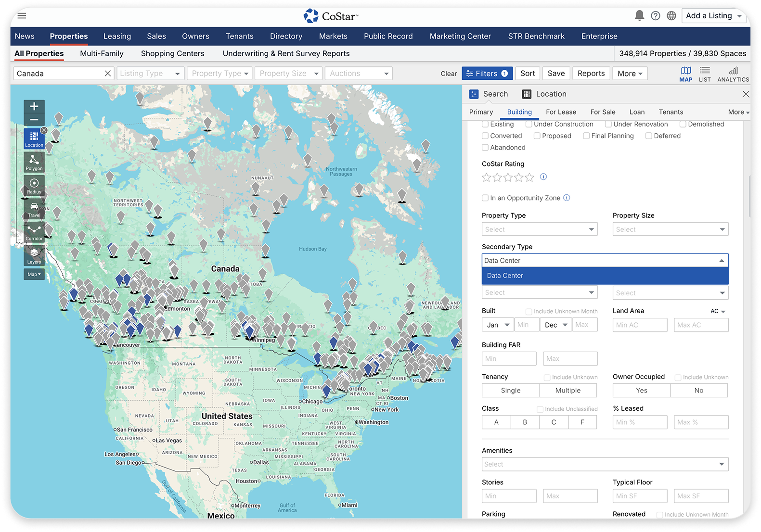The height and width of the screenshot is (532, 761).
Task: Click the Sort button
Action: pyautogui.click(x=528, y=73)
